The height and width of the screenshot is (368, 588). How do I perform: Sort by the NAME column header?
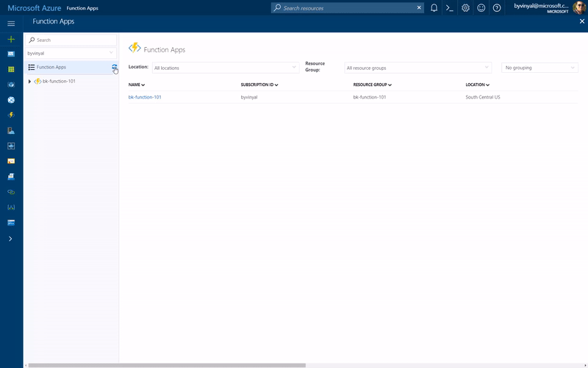coord(137,85)
